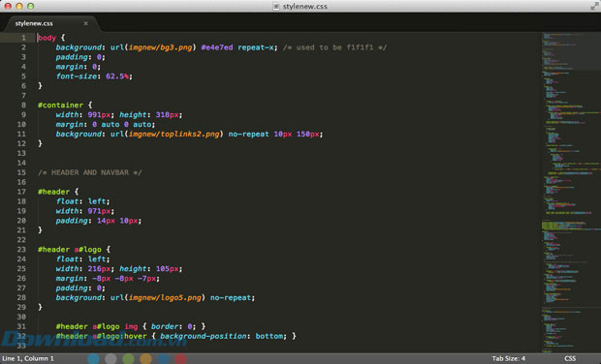Open the CSS syntax selector in the status bar
Viewport: 601px width, 364px height.
(570, 358)
